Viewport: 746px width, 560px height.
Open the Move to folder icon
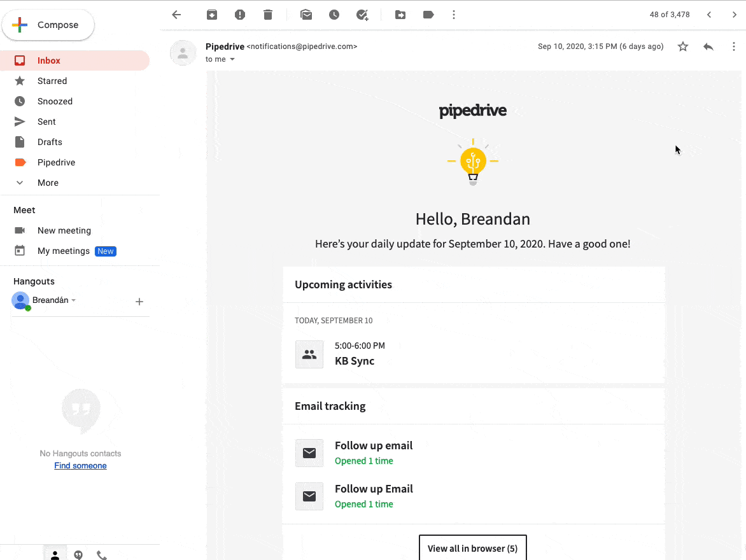point(400,15)
